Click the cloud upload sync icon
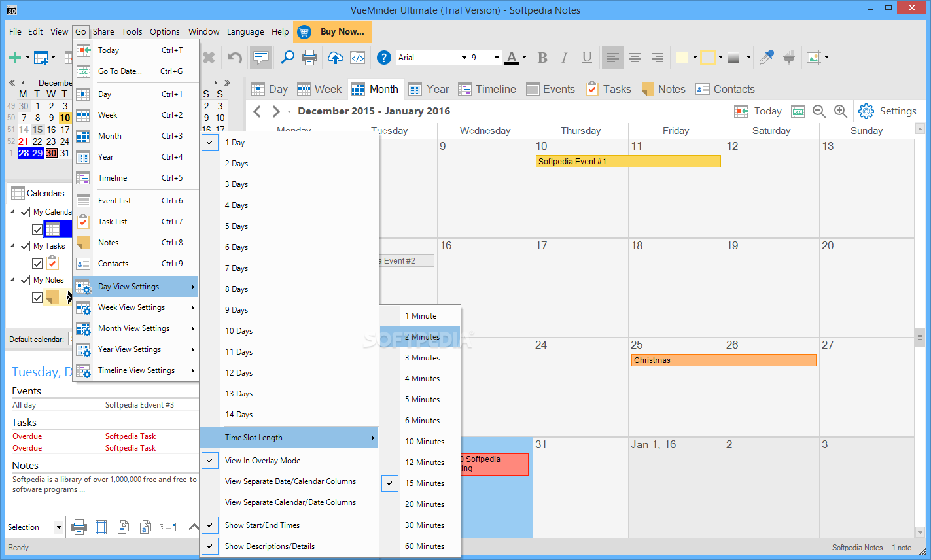The image size is (931, 560). click(x=335, y=58)
